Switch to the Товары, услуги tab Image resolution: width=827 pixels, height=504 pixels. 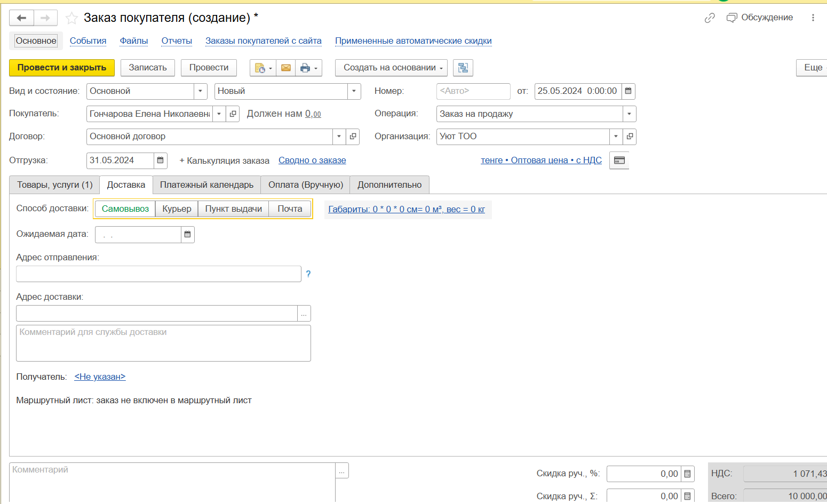click(x=54, y=185)
